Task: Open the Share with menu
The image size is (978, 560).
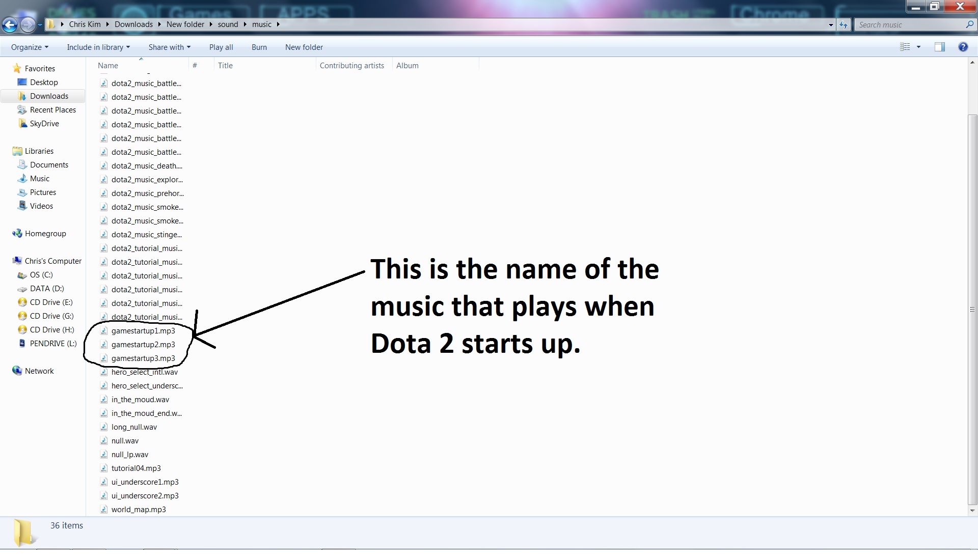Action: tap(169, 47)
